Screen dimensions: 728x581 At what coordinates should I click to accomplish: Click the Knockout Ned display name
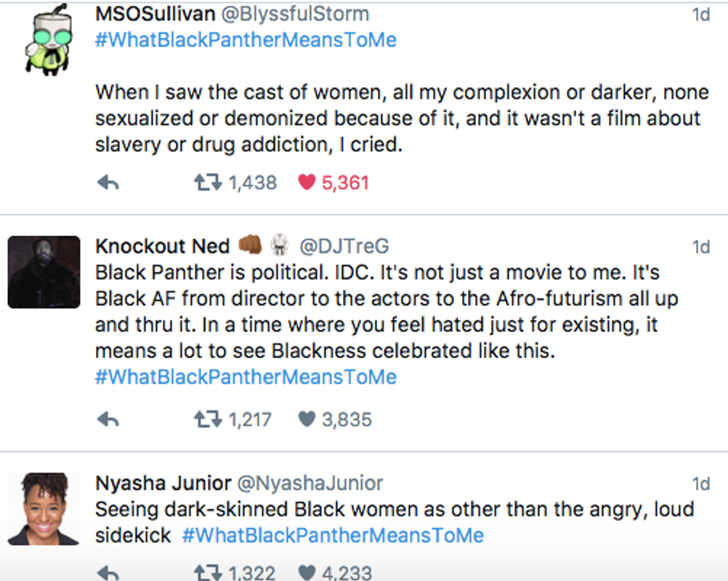[x=163, y=246]
